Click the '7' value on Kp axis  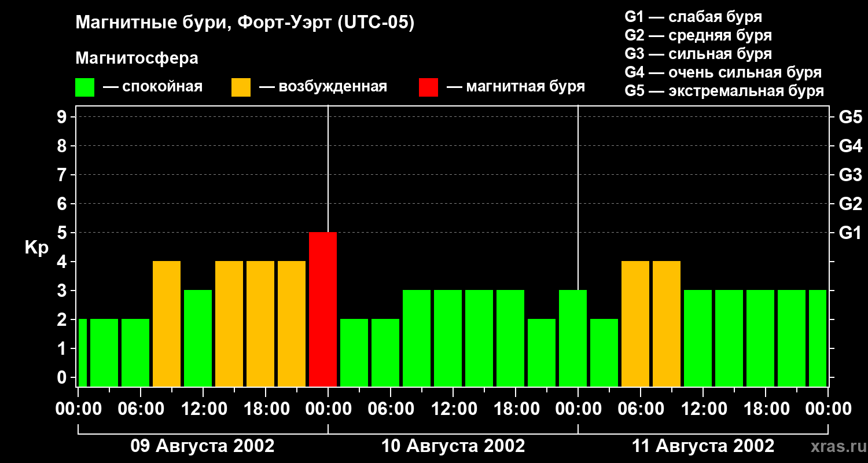point(62,175)
